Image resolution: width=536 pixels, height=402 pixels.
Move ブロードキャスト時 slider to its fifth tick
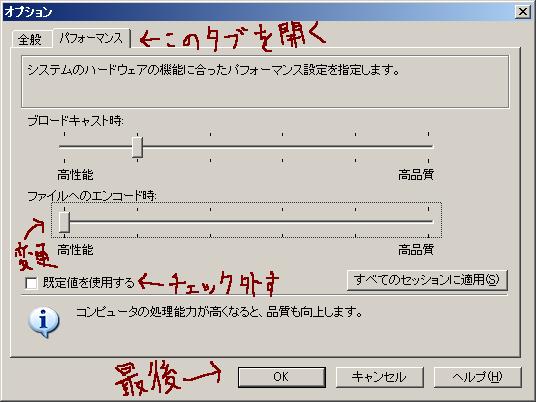[356, 147]
